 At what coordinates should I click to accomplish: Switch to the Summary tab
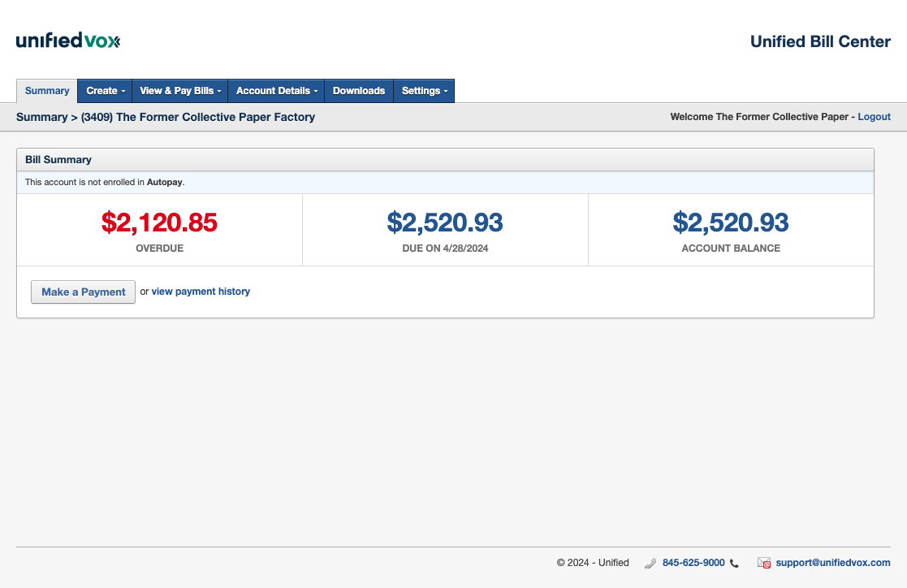(x=47, y=91)
